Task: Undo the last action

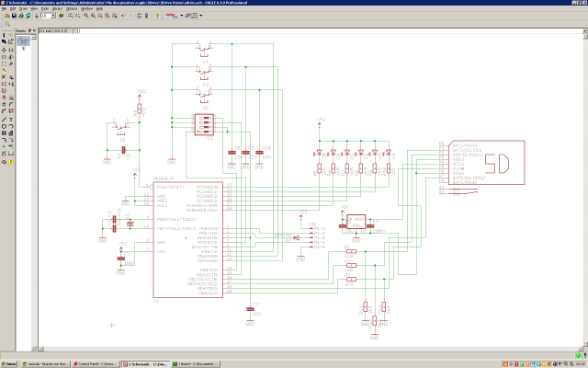Action: pyautogui.click(x=123, y=16)
